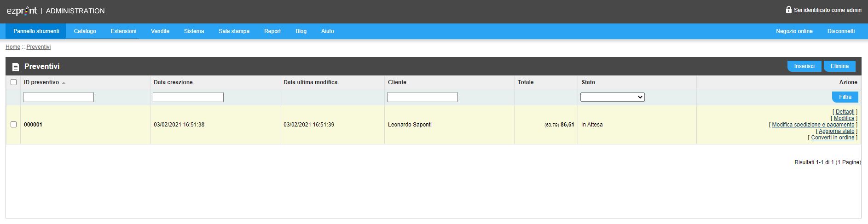The height and width of the screenshot is (224, 868).
Task: Click the Disconnetti link
Action: click(841, 31)
